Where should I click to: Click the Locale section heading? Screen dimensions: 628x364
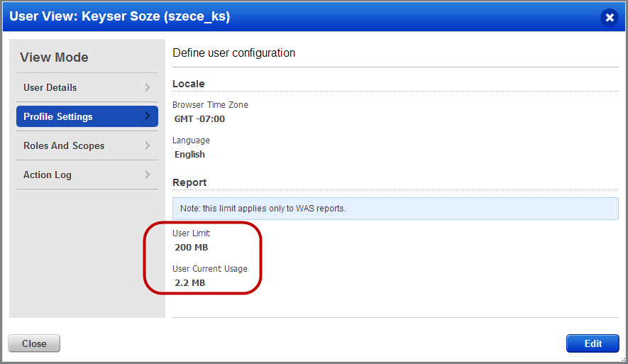click(189, 84)
